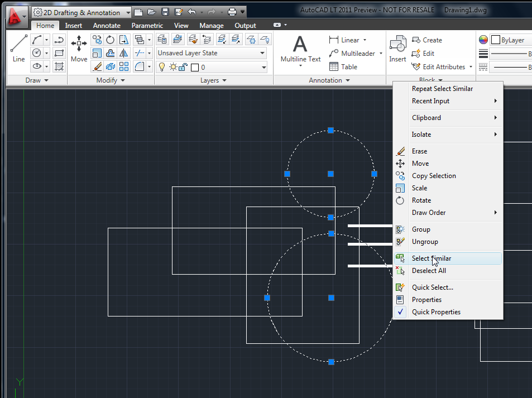Toggle the light bulb for layer 0
532x398 pixels.
pyautogui.click(x=162, y=67)
